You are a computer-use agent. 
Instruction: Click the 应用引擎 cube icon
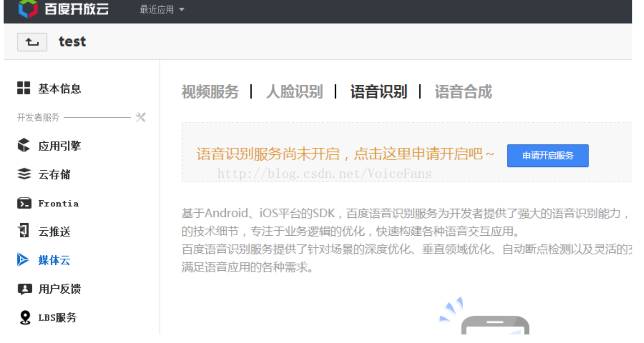coord(24,145)
